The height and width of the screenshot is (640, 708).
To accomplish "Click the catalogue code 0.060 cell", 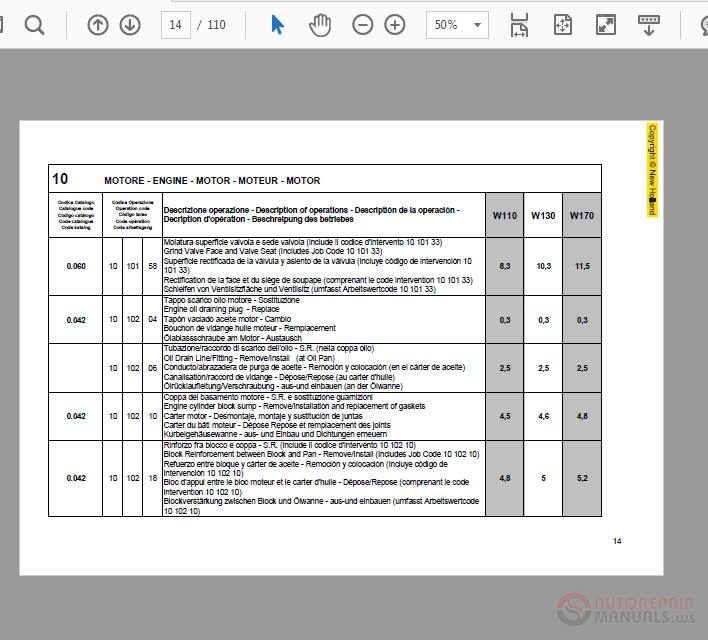I will point(76,266).
